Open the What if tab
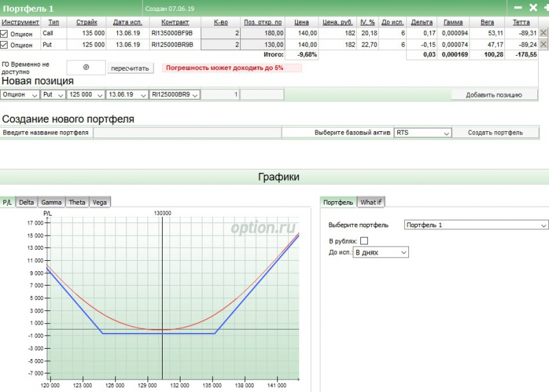 (x=371, y=202)
